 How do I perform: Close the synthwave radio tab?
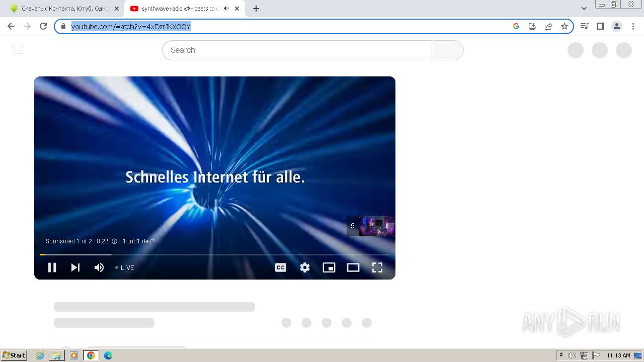pyautogui.click(x=237, y=9)
